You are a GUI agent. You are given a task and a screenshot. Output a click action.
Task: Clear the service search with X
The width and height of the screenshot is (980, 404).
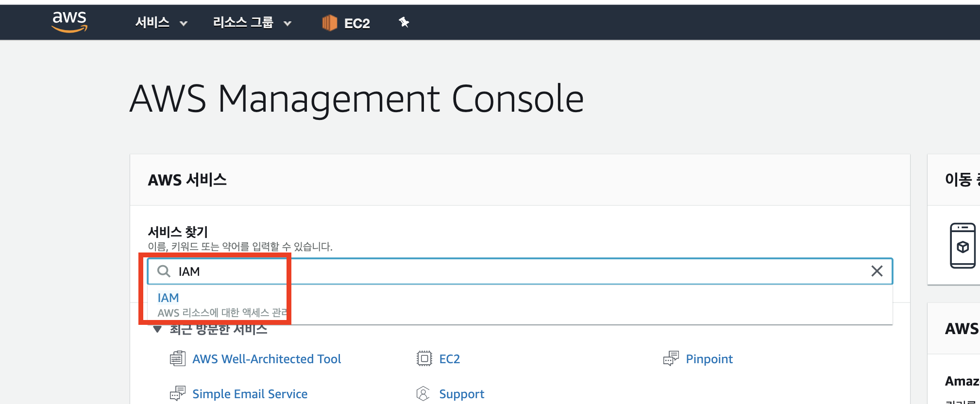click(877, 271)
